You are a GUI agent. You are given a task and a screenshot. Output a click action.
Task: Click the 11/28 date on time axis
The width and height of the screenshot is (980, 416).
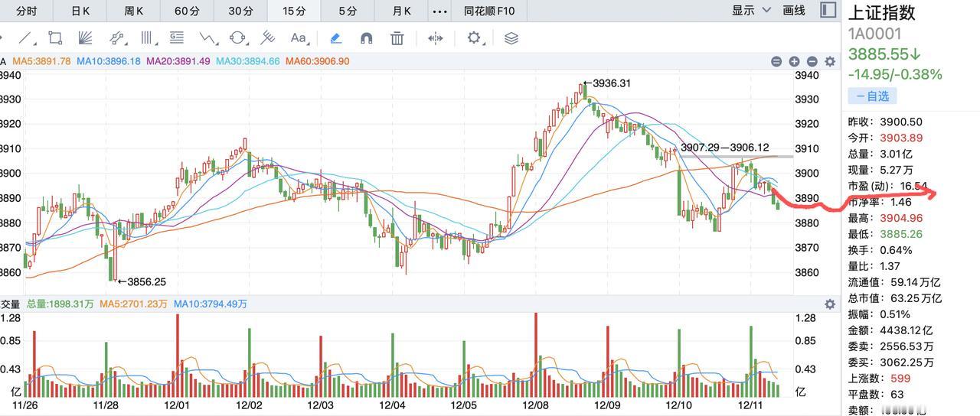[106, 405]
